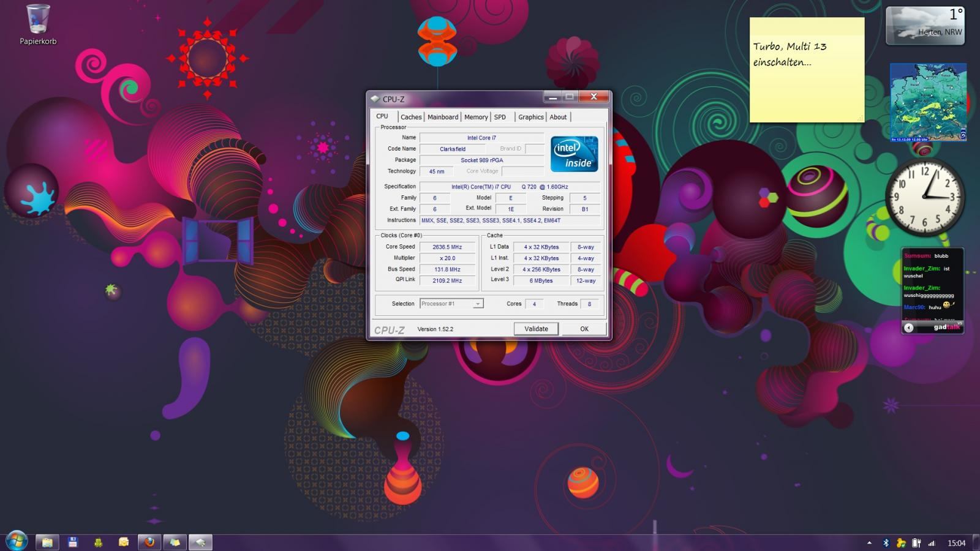
Task: Click the 12-way Level 3 associativity value
Action: tap(586, 280)
